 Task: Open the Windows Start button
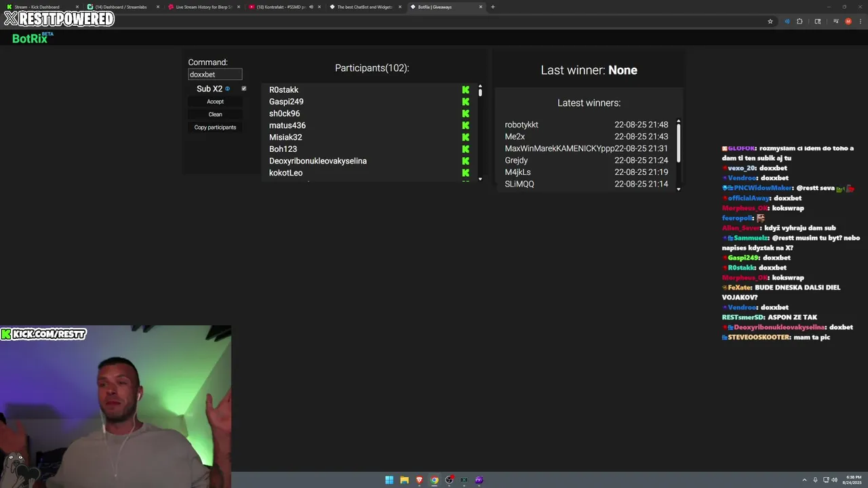389,480
